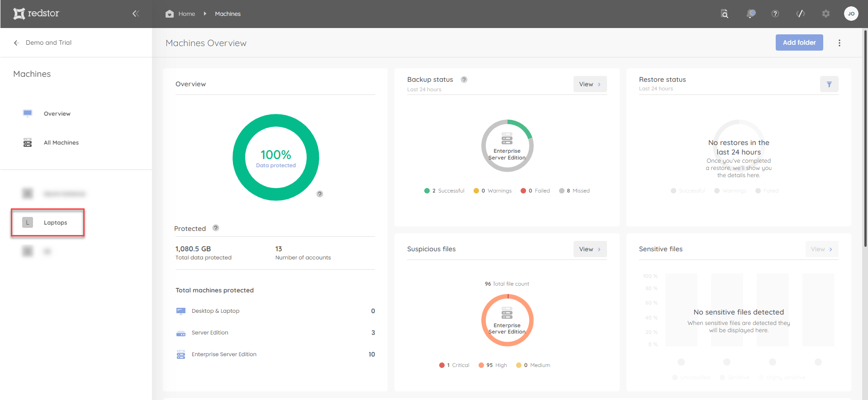Click the Enterprise Server Edition row icon

pyautogui.click(x=181, y=354)
